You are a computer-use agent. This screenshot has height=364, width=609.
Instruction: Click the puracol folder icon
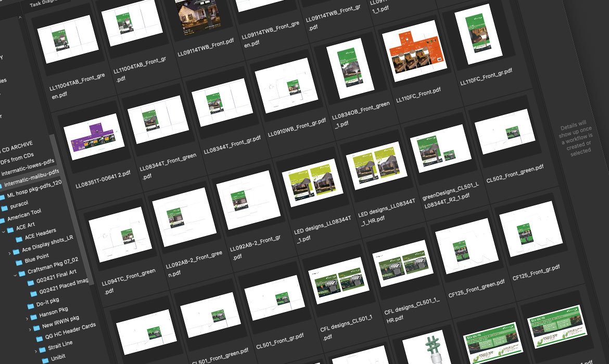tap(5, 208)
